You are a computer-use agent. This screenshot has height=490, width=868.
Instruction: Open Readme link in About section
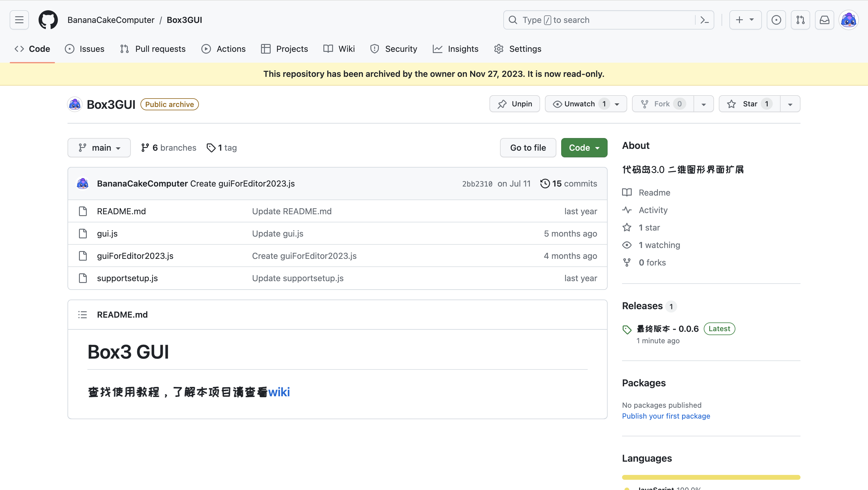click(646, 193)
